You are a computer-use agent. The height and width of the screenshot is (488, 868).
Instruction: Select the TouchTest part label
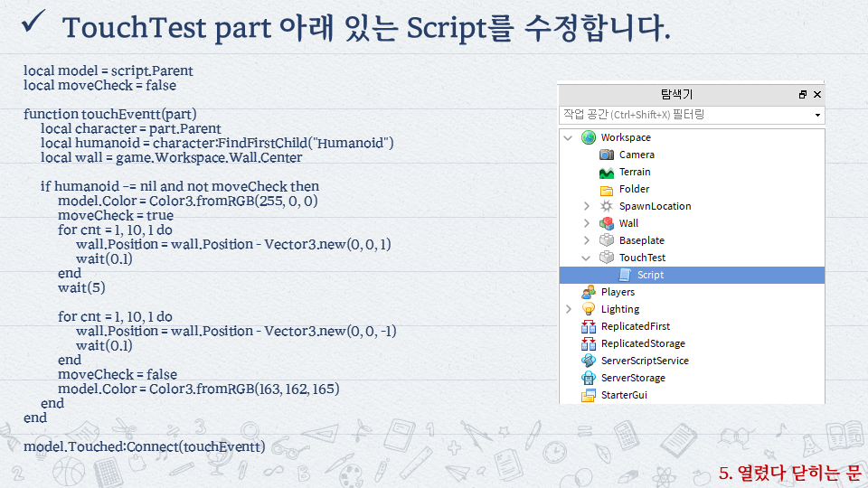point(642,258)
